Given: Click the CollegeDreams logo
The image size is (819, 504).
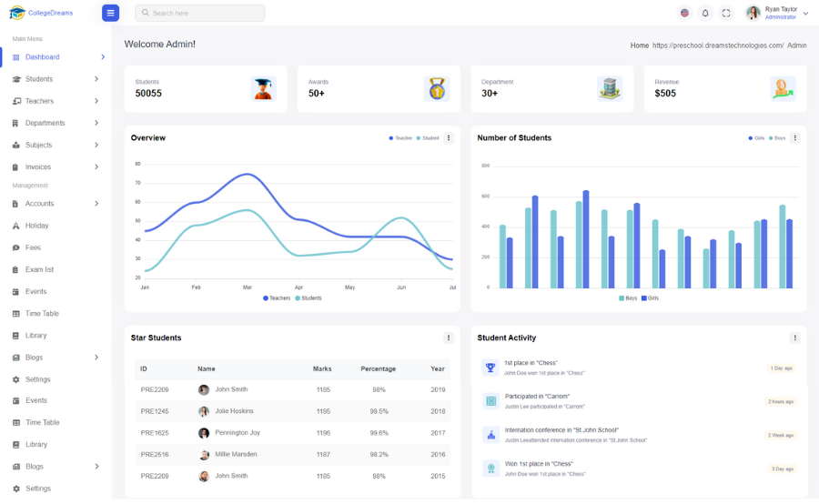Looking at the screenshot, I should click(41, 13).
